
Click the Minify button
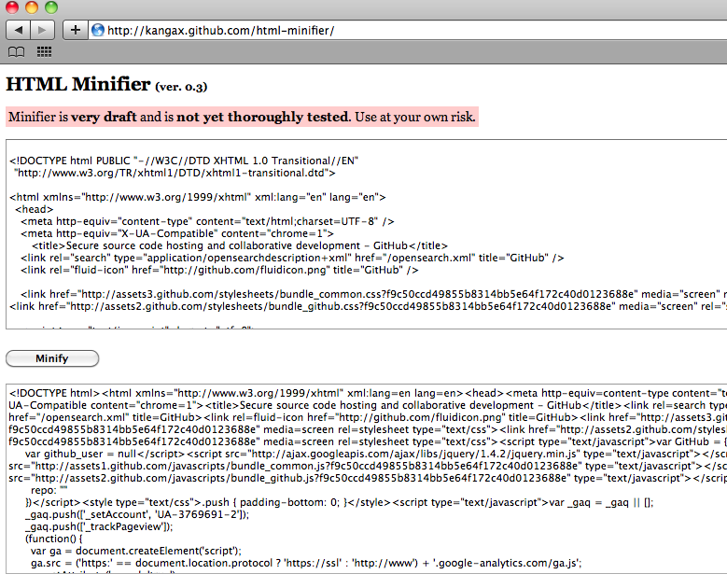52,358
